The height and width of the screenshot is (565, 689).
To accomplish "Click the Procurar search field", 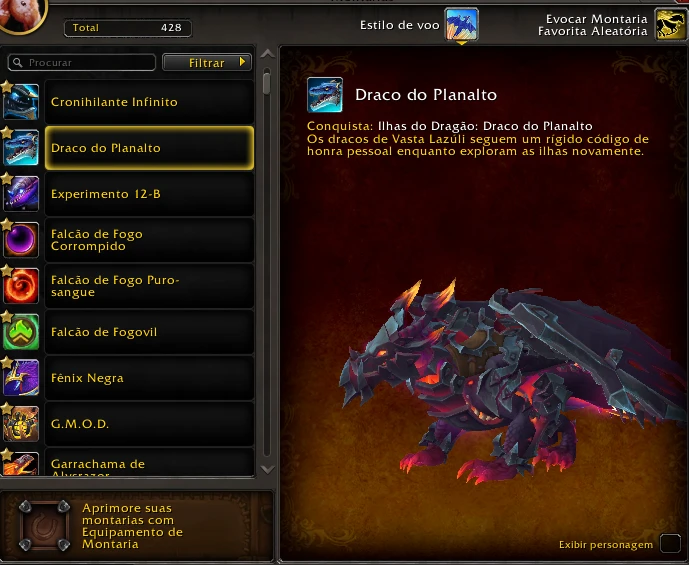I will coord(82,62).
